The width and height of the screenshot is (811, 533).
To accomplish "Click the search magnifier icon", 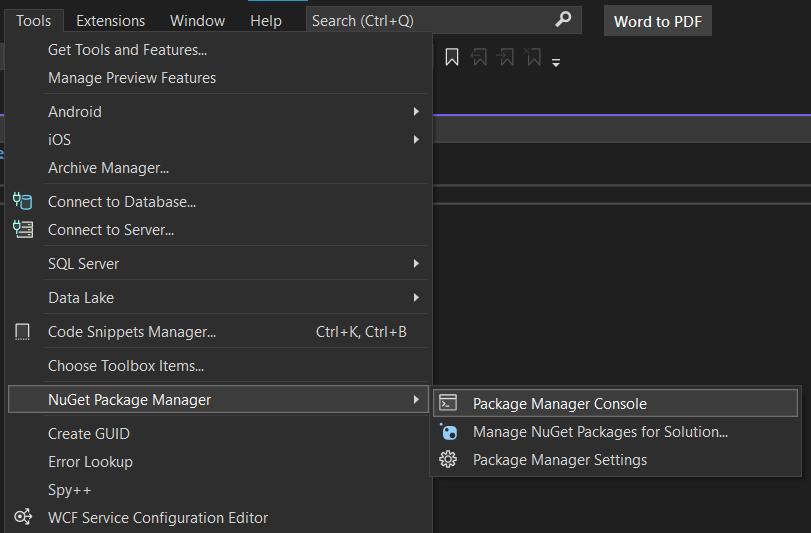I will (563, 20).
